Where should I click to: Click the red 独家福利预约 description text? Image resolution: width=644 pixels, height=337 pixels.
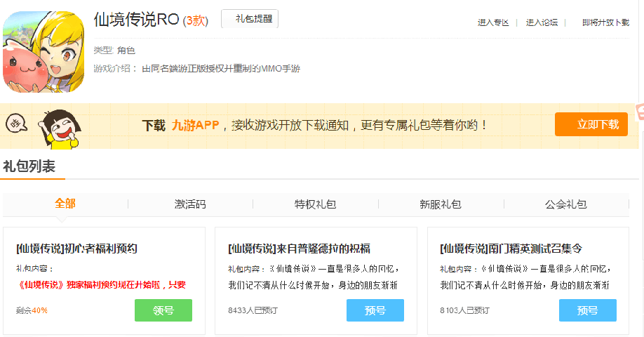[101, 285]
